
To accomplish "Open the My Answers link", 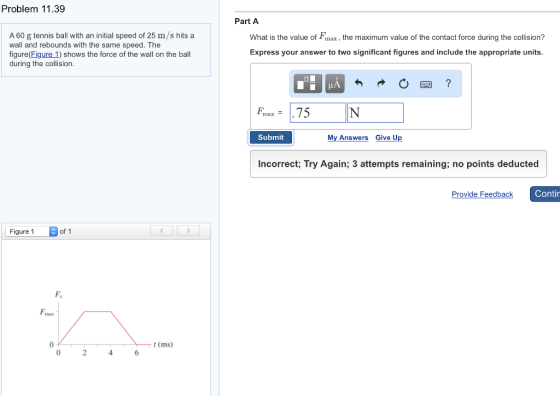I will pos(348,138).
